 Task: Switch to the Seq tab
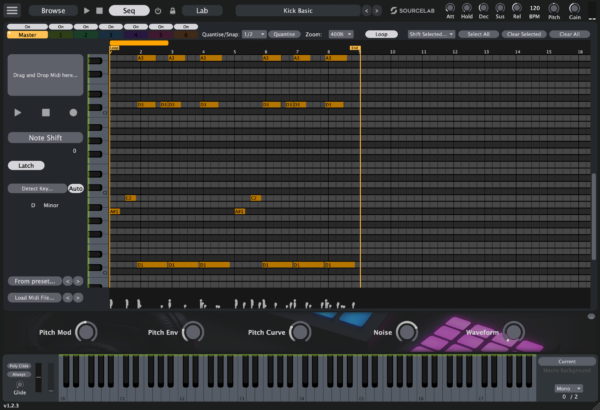tap(129, 11)
